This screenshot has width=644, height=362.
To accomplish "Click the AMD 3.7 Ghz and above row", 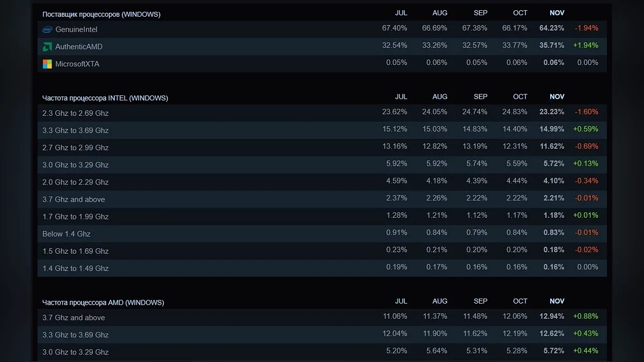I will [74, 317].
